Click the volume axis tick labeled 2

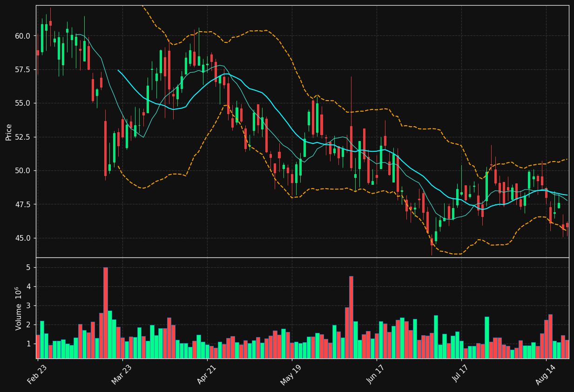click(x=28, y=325)
